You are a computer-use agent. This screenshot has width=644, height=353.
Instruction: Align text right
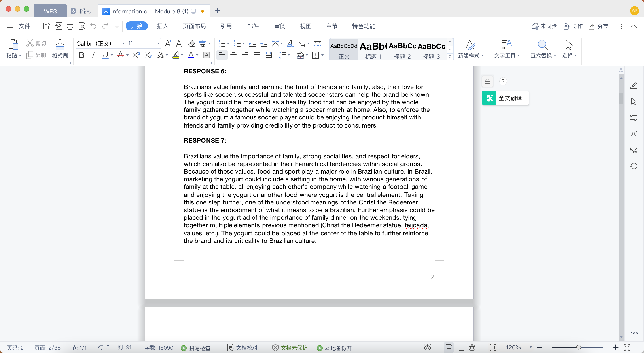[x=245, y=55]
